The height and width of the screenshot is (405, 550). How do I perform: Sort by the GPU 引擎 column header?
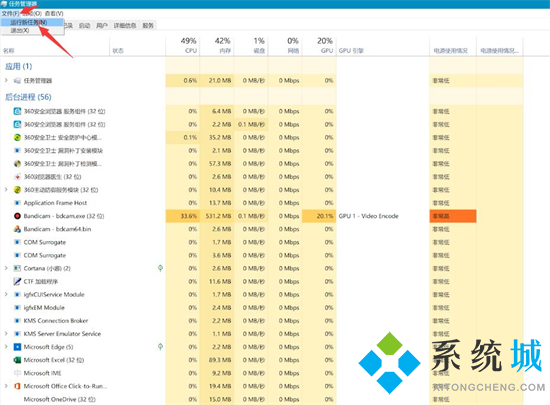click(x=383, y=46)
